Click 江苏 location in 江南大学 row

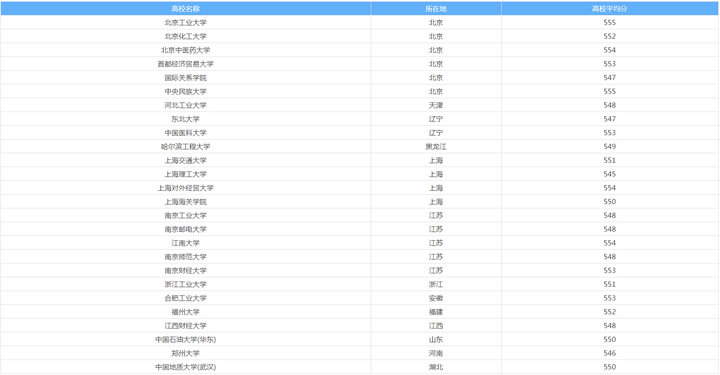pos(436,243)
